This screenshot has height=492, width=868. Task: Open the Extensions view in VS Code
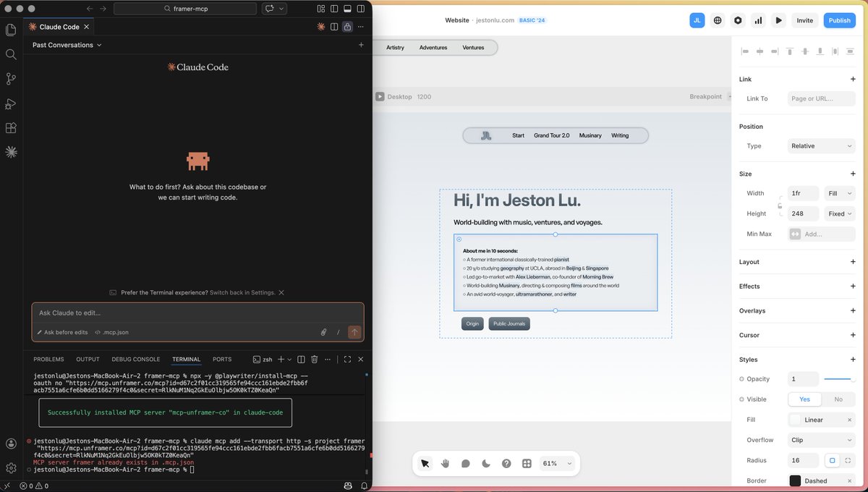[x=11, y=128]
